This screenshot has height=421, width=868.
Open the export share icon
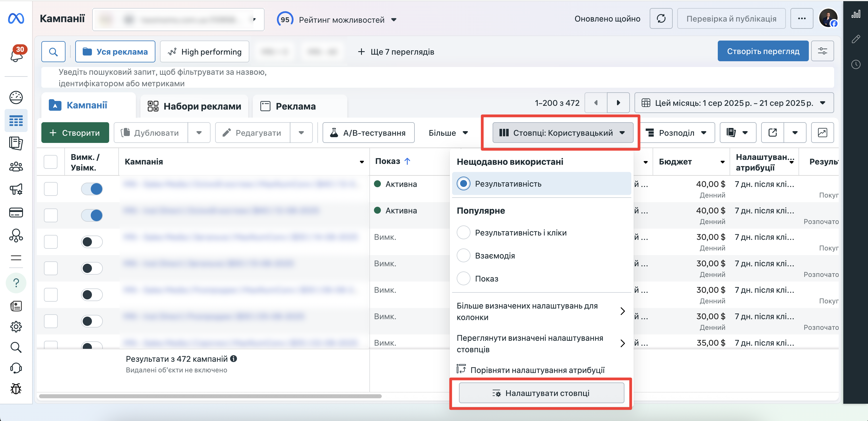point(773,133)
